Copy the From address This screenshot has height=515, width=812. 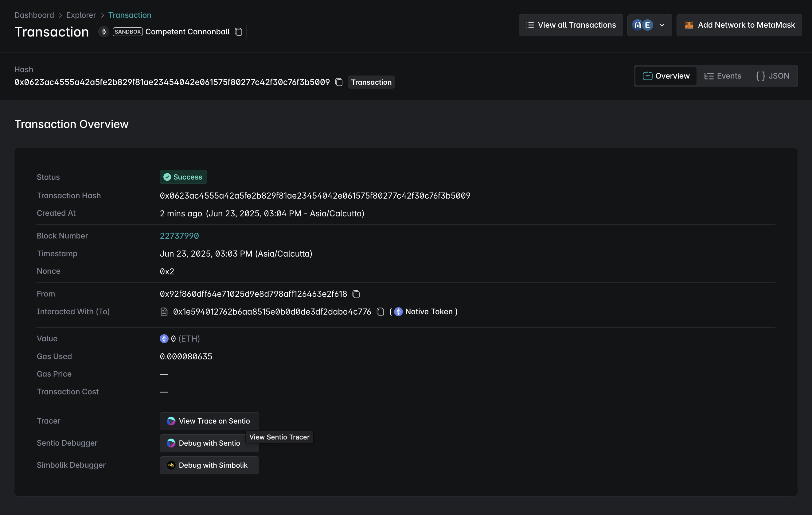pos(356,294)
